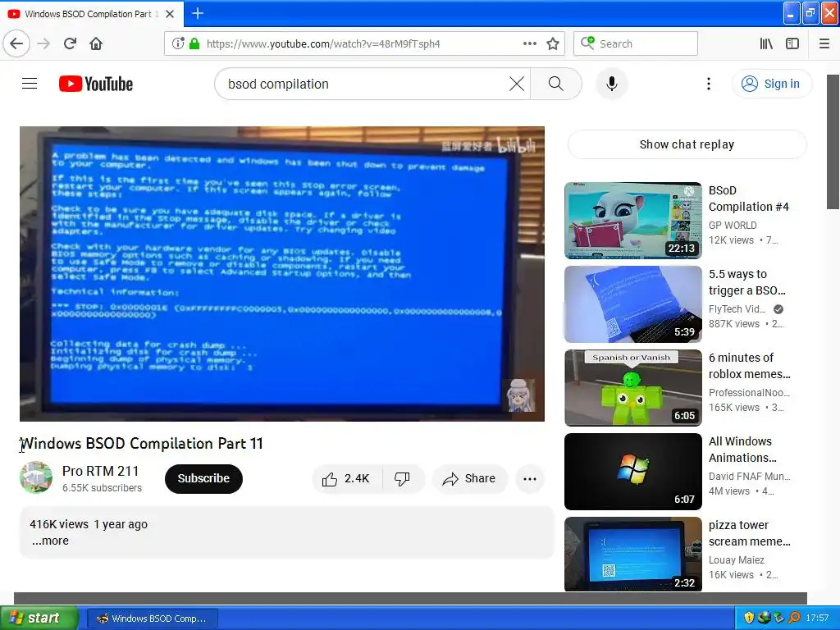Image resolution: width=840 pixels, height=630 pixels.
Task: Open the 5:39 blue pillow thumbnail
Action: pyautogui.click(x=632, y=304)
